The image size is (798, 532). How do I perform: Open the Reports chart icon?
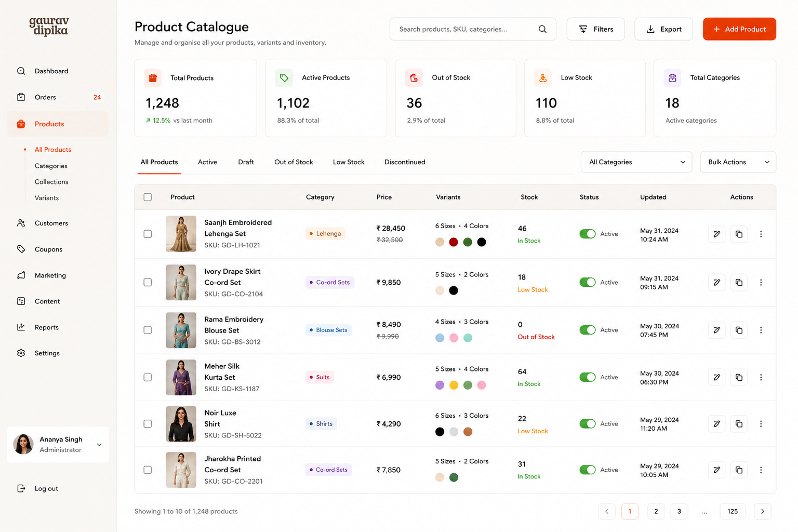coord(21,327)
